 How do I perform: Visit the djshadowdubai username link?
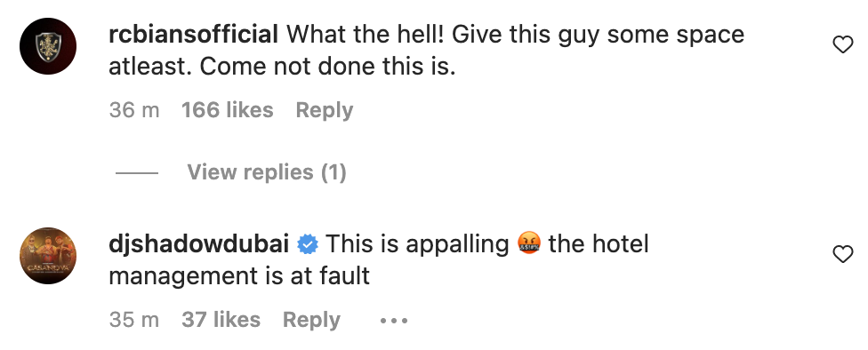point(198,244)
